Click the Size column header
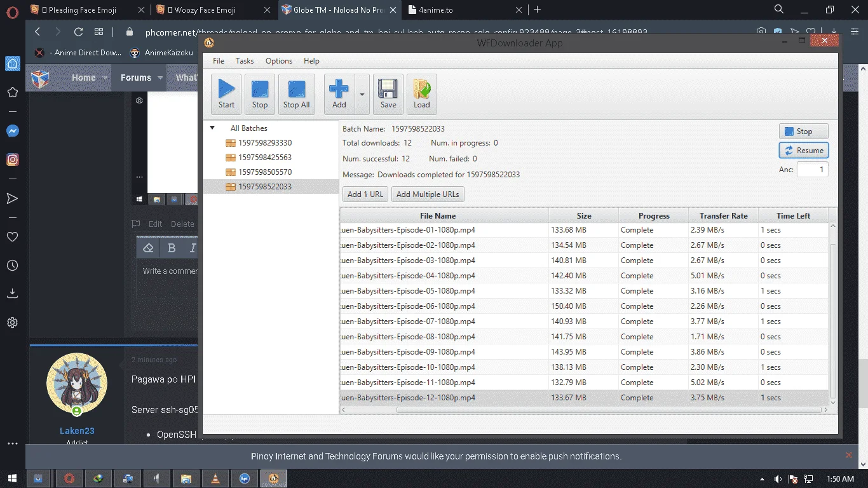Viewport: 868px width, 488px height. pyautogui.click(x=584, y=216)
